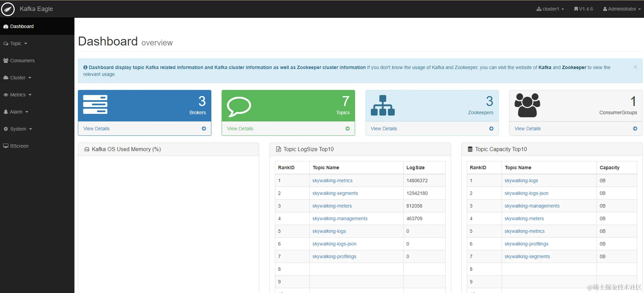Open skywalking-meters in Capacity table
Image resolution: width=644 pixels, height=293 pixels.
pos(524,218)
